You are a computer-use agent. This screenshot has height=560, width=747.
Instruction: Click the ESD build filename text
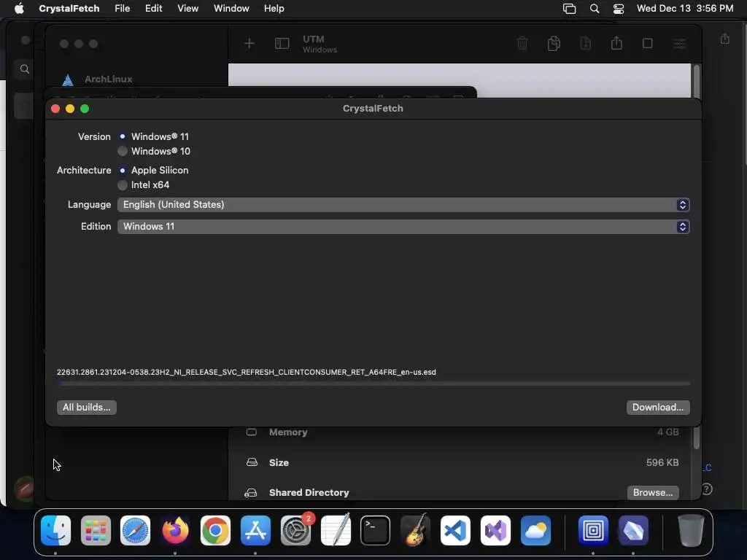(247, 373)
